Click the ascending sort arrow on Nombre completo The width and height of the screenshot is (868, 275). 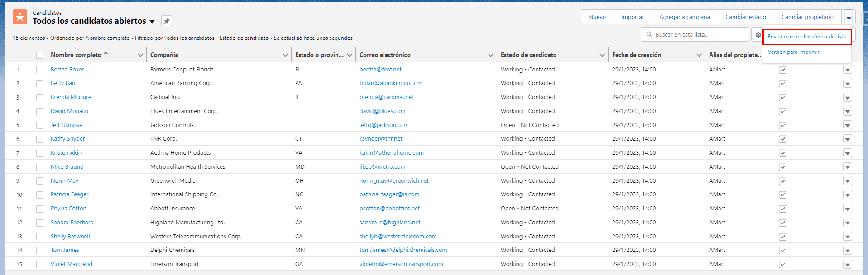pos(106,54)
